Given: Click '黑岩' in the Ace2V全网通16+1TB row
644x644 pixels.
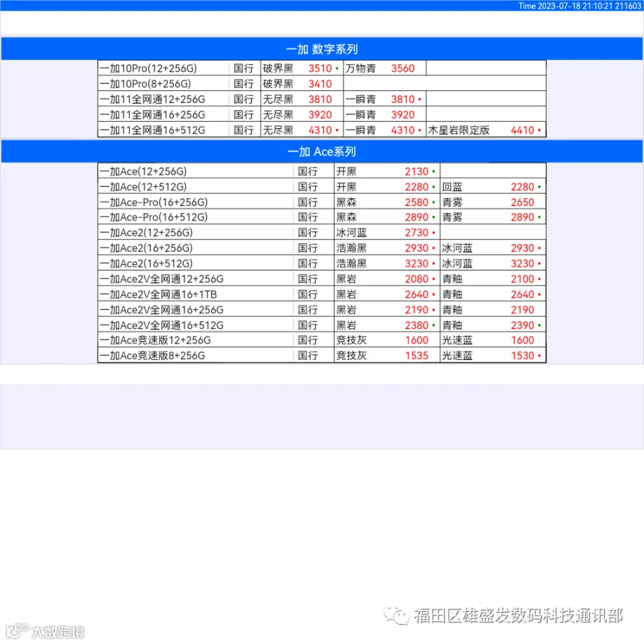Looking at the screenshot, I should tap(346, 295).
